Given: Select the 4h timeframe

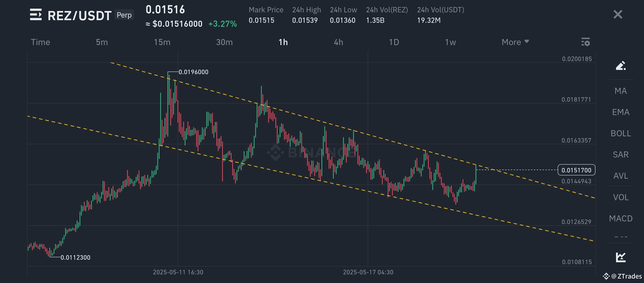Looking at the screenshot, I should tap(338, 42).
